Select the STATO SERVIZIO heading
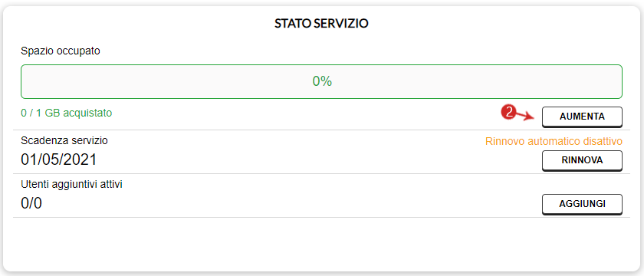Image resolution: width=644 pixels, height=276 pixels. tap(321, 24)
